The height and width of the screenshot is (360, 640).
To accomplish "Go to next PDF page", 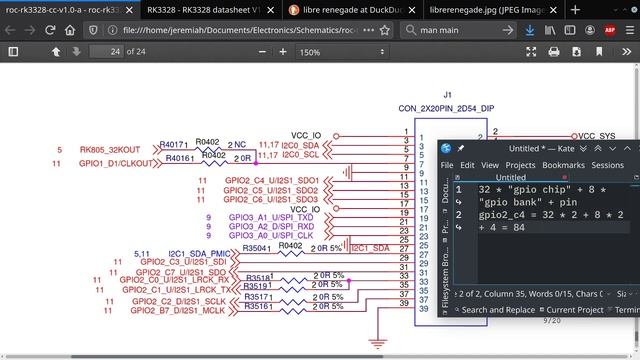I will (x=76, y=51).
